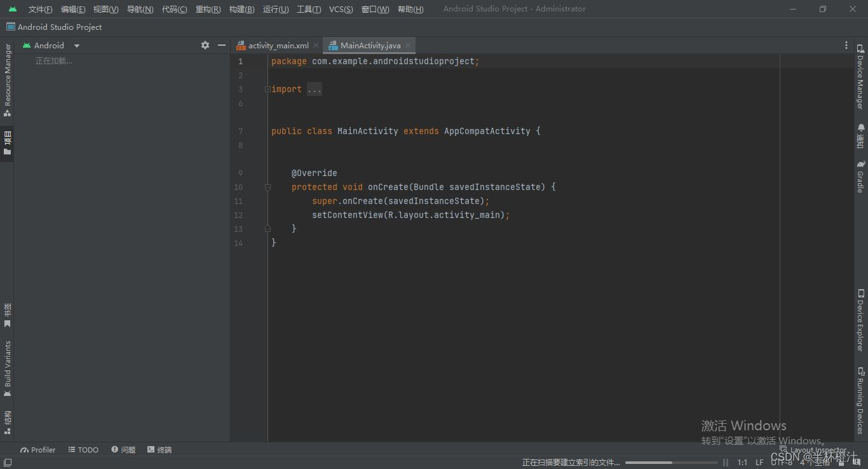Close the MainActivity.java tab
The width and height of the screenshot is (868, 469).
(408, 45)
